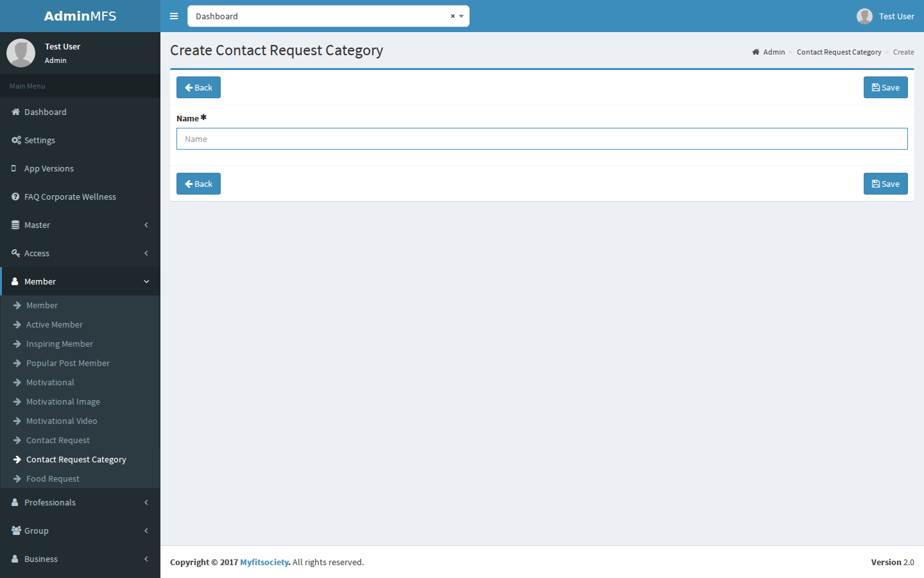Clear the Dashboard selection with the x icon
Screen dimensions: 924x578
click(x=452, y=16)
